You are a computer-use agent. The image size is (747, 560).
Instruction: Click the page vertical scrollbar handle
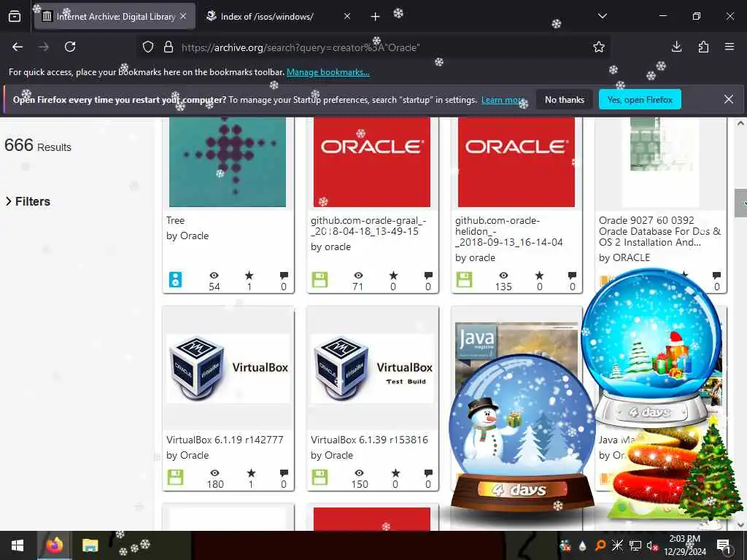(741, 203)
